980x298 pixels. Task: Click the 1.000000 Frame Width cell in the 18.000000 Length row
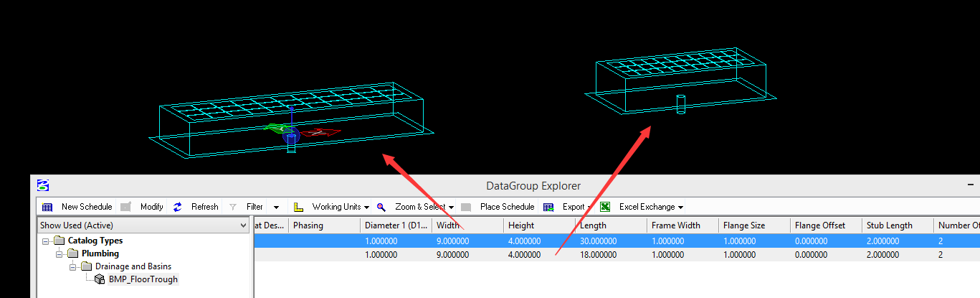pos(682,255)
